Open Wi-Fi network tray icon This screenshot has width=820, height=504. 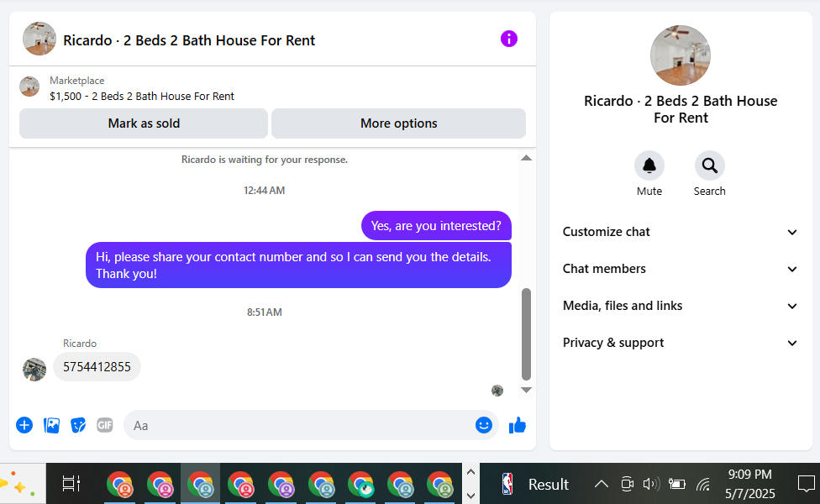(x=703, y=484)
